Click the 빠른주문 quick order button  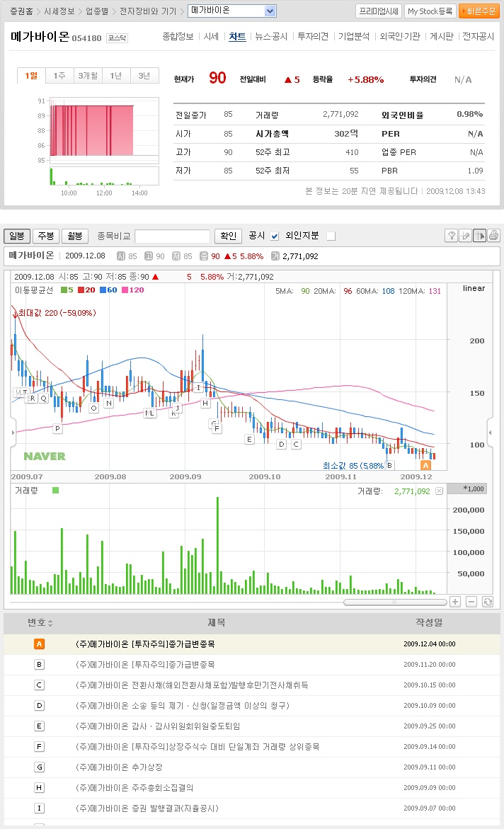pos(479,11)
